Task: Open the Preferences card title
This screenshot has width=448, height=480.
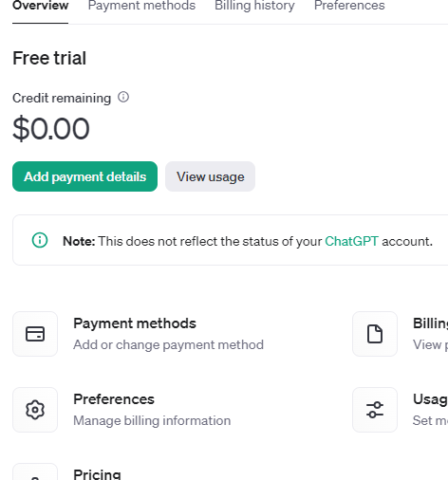Action: tap(114, 399)
